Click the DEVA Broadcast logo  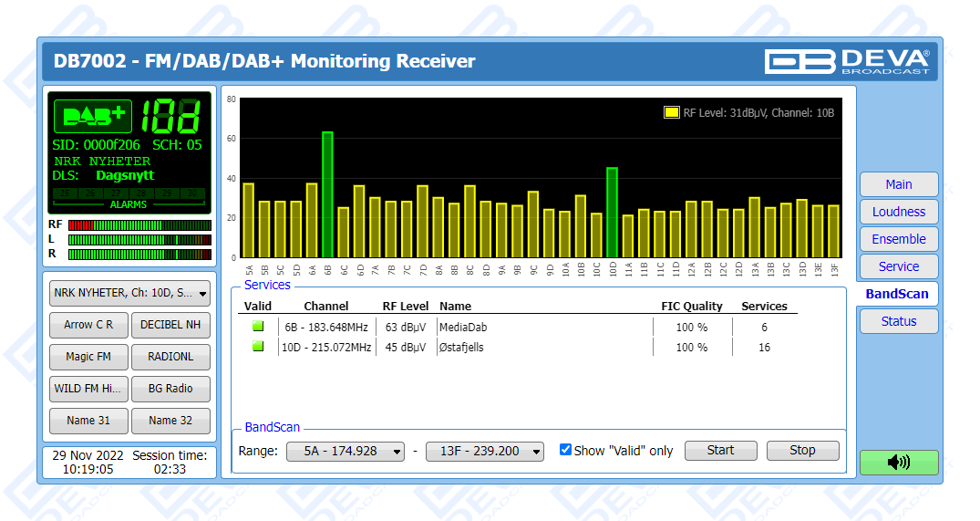point(847,61)
